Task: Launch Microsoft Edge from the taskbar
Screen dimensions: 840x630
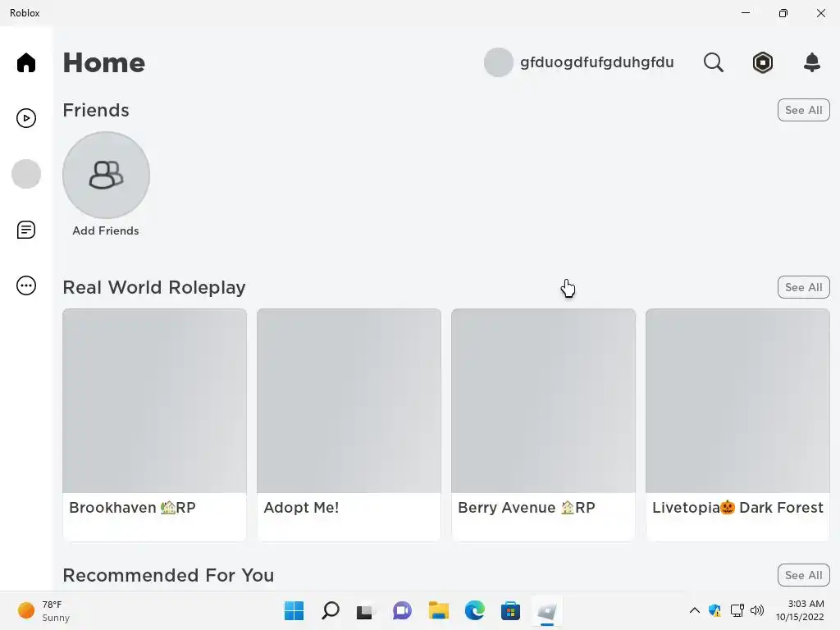Action: (475, 610)
